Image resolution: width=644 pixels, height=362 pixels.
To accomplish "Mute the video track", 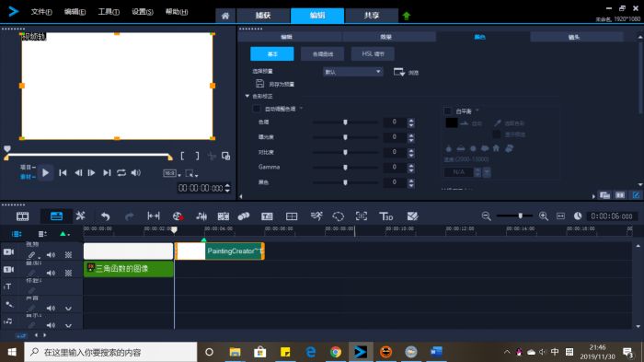I will [51, 255].
